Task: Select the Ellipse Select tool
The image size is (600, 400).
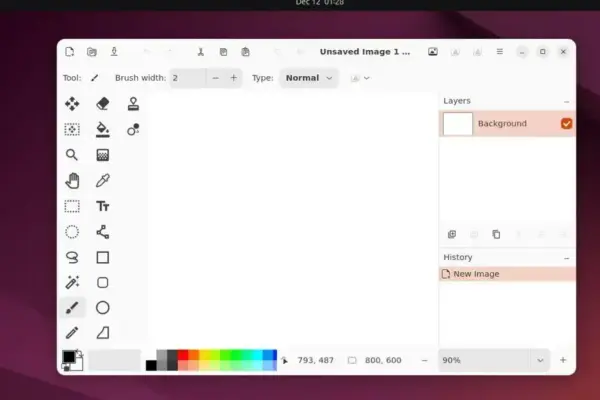Action: coord(72,232)
